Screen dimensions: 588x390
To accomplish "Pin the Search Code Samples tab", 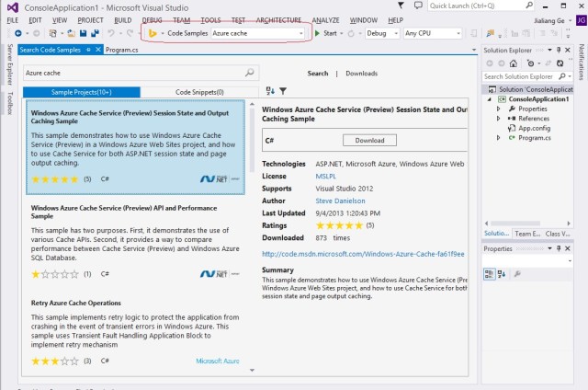I will click(88, 50).
